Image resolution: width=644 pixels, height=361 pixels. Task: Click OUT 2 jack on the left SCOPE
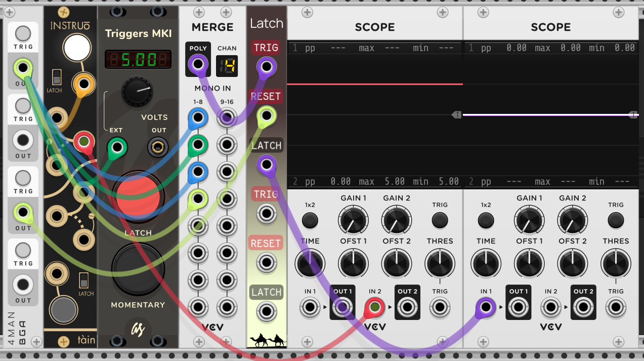(x=407, y=307)
